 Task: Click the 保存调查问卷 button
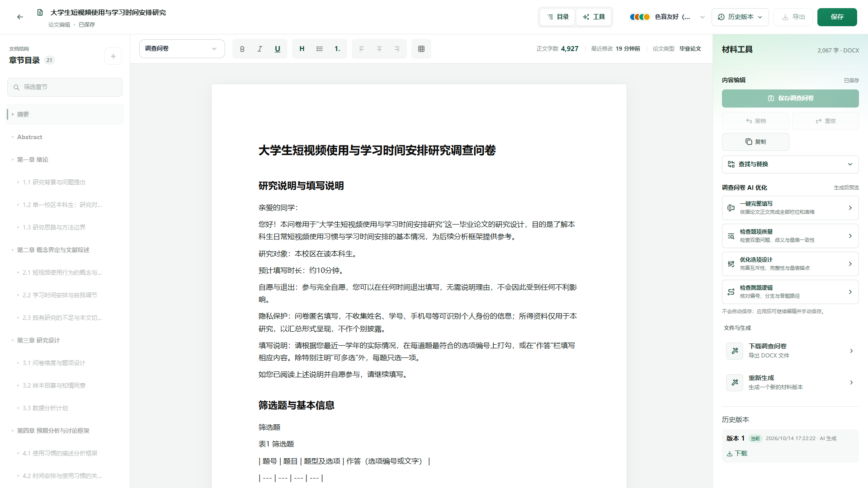[790, 98]
